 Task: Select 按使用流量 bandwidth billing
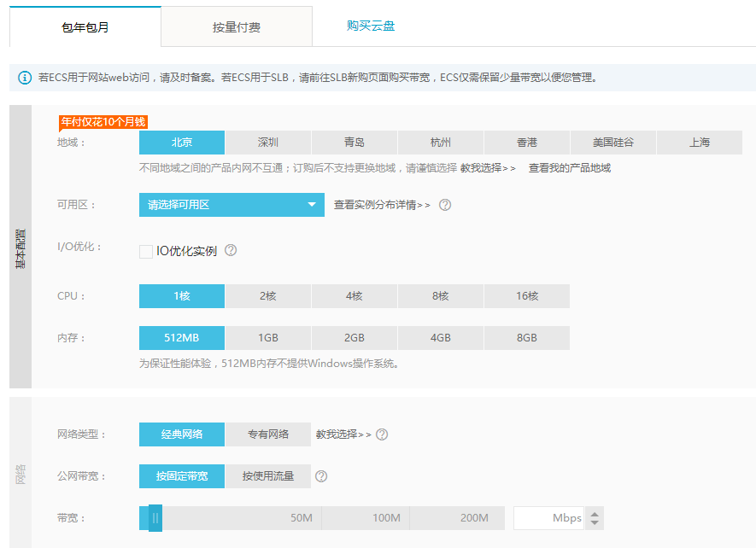coord(268,476)
